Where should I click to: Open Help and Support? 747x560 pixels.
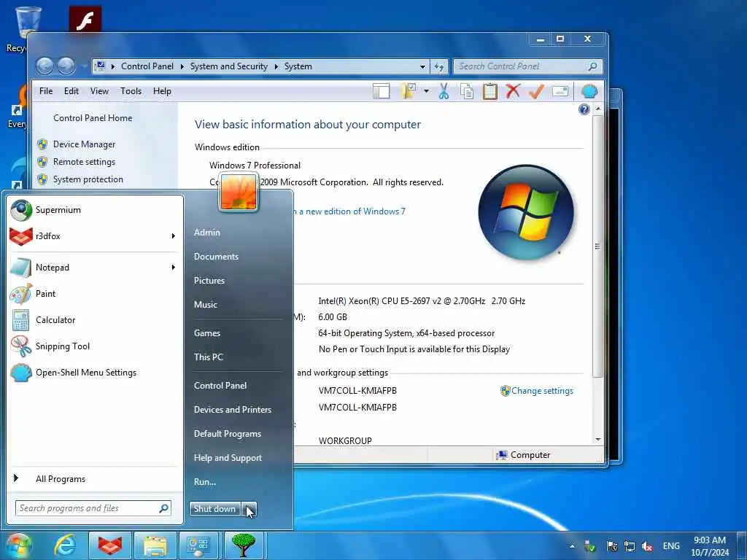click(x=228, y=458)
